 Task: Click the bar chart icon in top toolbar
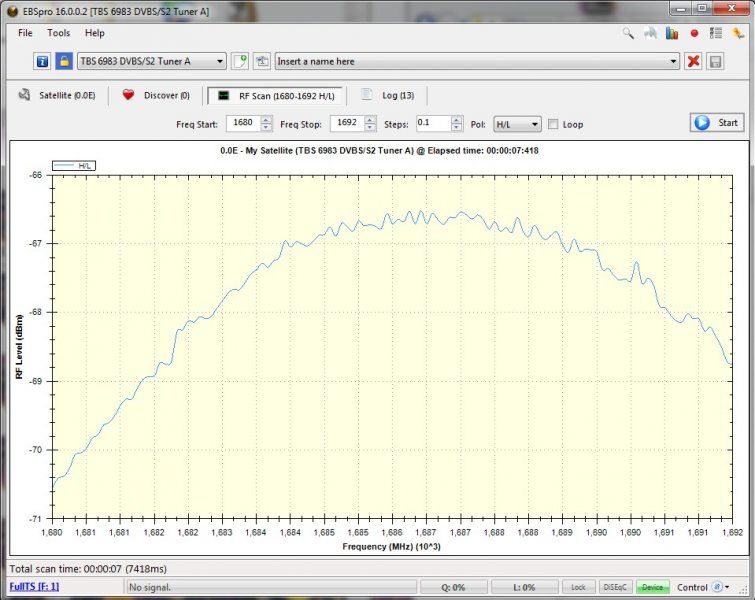(x=672, y=33)
